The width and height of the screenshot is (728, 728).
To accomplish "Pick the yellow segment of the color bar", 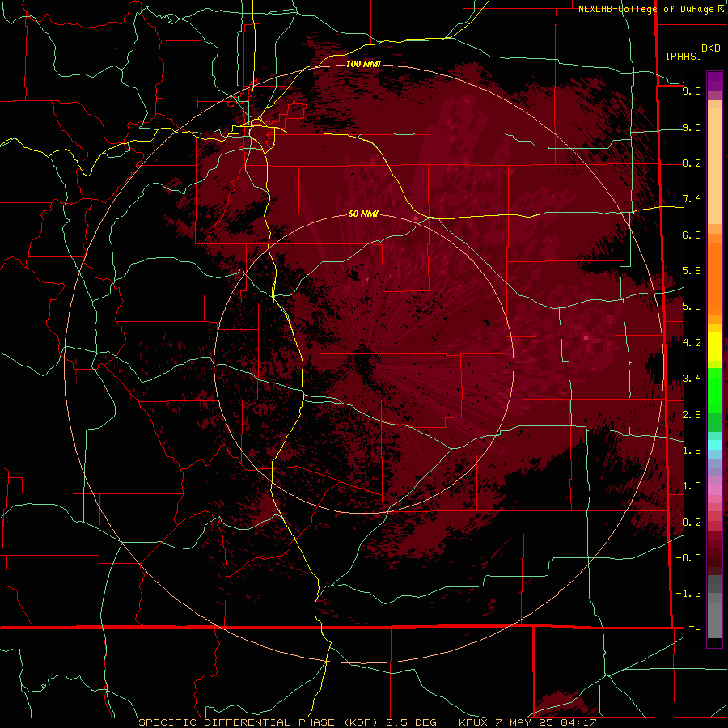I will pyautogui.click(x=714, y=346).
